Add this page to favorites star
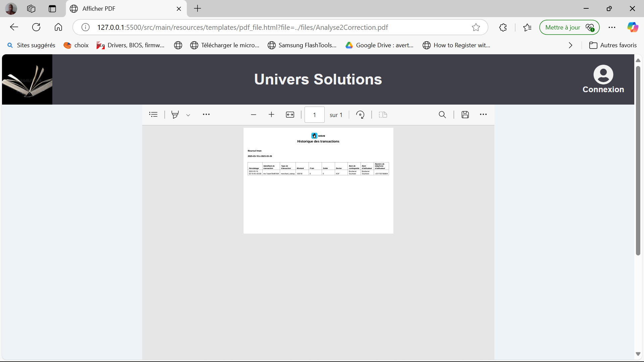The height and width of the screenshot is (362, 644). click(476, 27)
